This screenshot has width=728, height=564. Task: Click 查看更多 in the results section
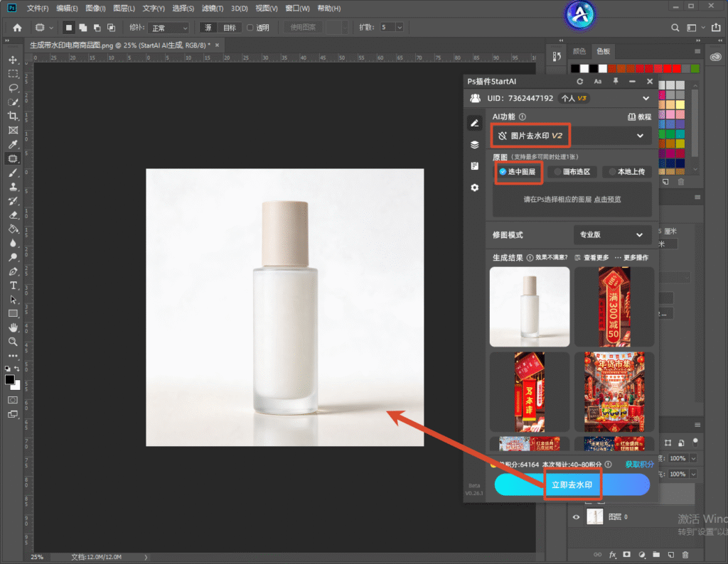[592, 257]
